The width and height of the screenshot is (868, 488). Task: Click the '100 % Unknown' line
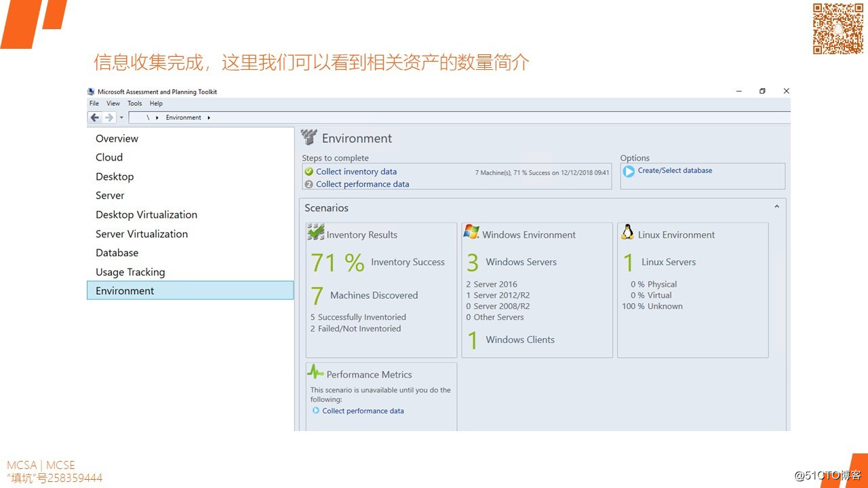coord(652,306)
